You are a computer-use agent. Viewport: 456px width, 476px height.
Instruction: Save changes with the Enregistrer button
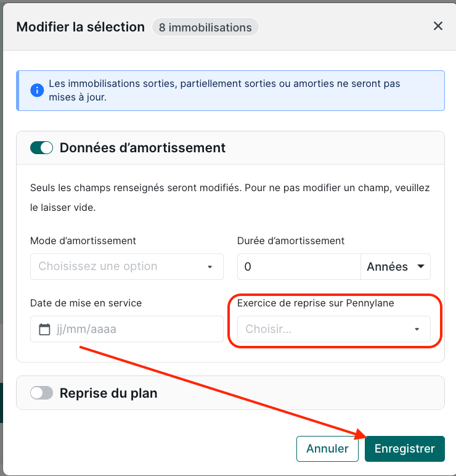pos(404,449)
